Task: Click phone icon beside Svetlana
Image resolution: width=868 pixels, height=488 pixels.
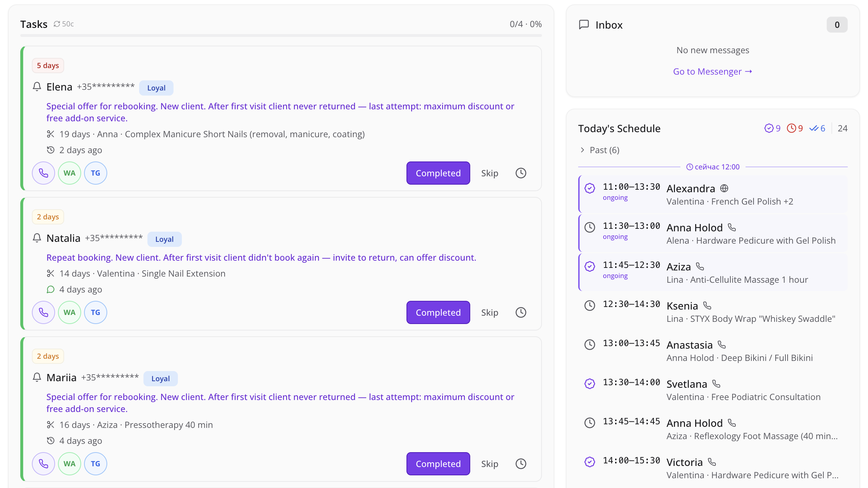Action: tap(716, 384)
